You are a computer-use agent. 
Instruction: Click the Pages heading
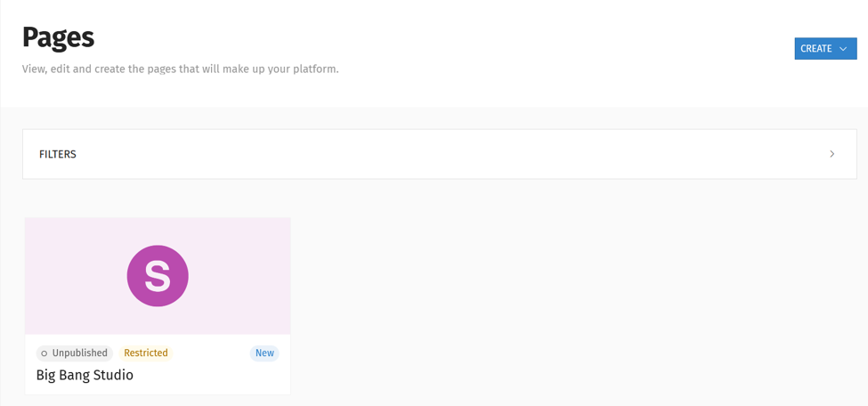(x=58, y=37)
